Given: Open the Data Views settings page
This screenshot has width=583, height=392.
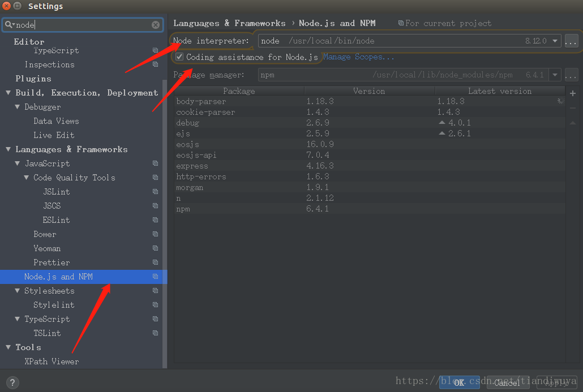Looking at the screenshot, I should click(56, 120).
